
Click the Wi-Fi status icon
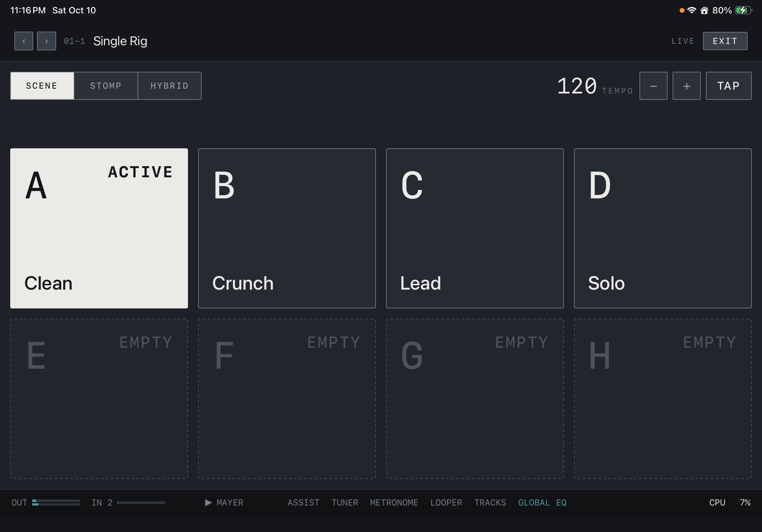[x=692, y=10]
